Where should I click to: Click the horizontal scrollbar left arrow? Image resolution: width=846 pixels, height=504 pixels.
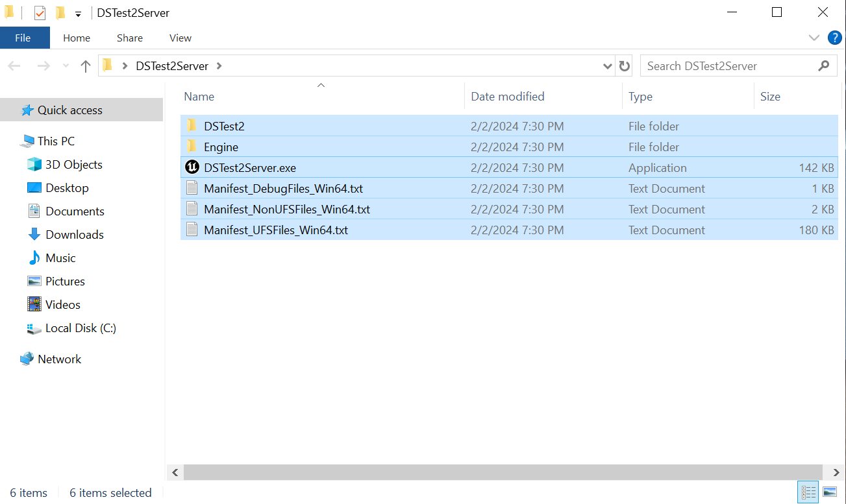point(174,472)
